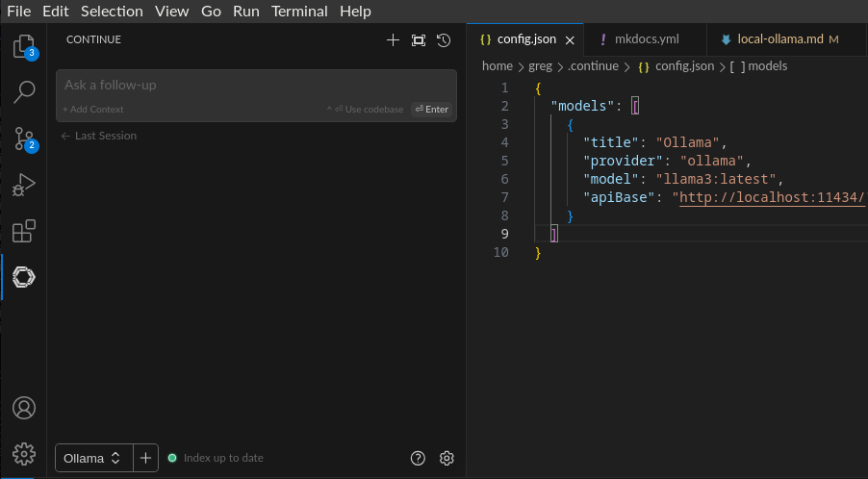Screen dimensions: 868x479
Task: Open the Search view icon
Action: [24, 92]
